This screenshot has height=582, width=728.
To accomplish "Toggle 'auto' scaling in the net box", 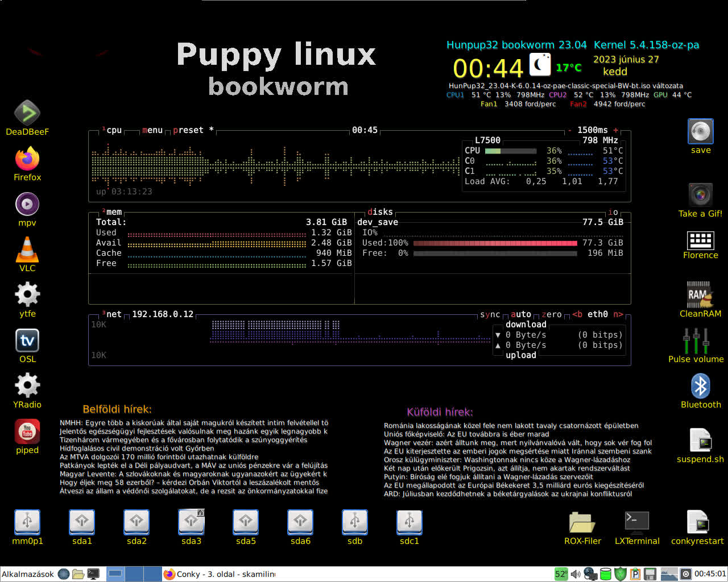I will tap(520, 314).
